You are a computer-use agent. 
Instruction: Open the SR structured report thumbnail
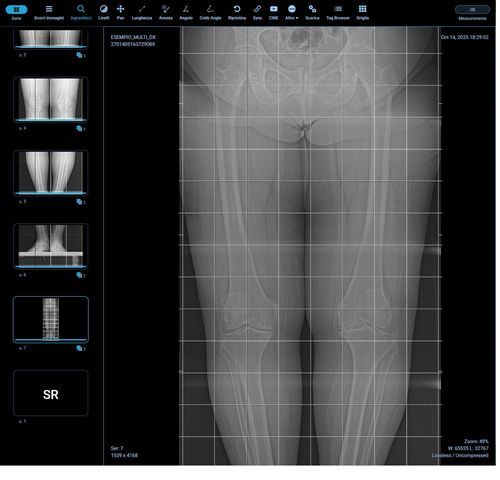[51, 393]
